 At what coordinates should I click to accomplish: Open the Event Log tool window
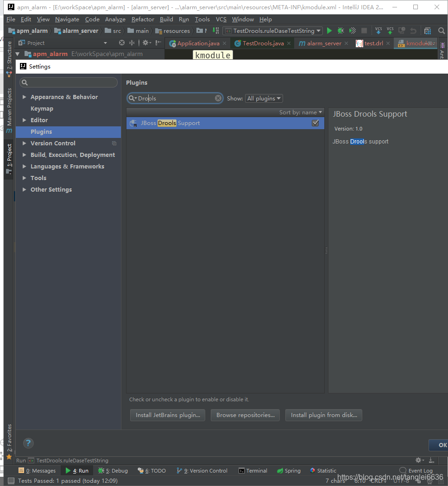[x=416, y=471]
